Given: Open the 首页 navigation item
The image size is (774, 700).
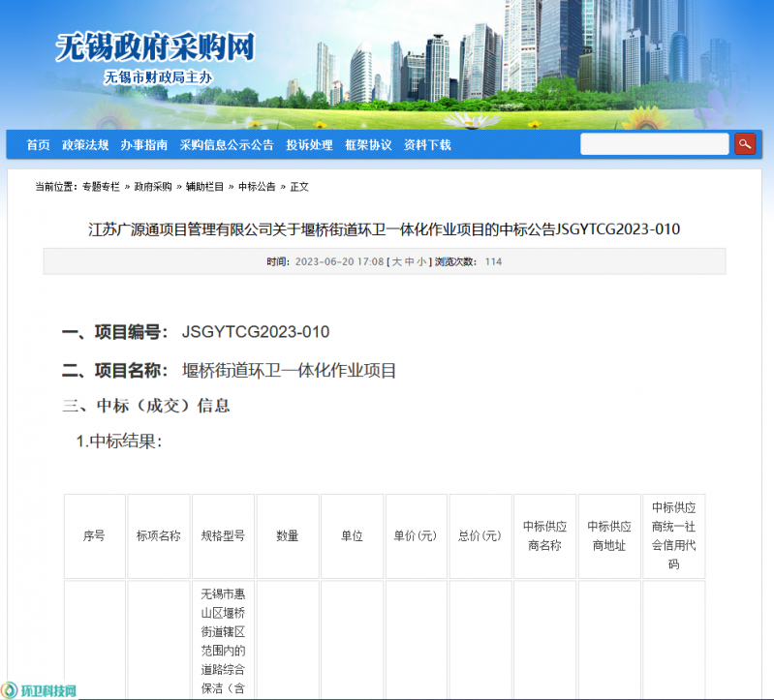Looking at the screenshot, I should [38, 145].
